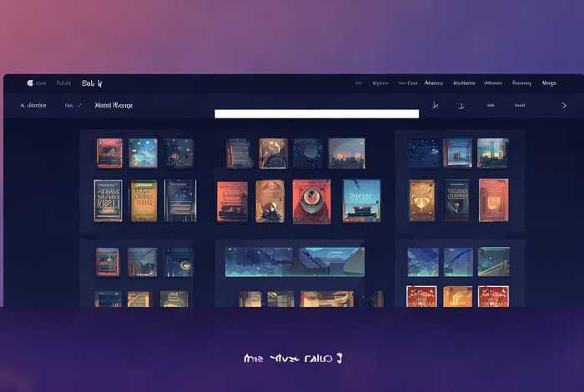Open the red cover with the circular emblem
The width and height of the screenshot is (584, 392).
[311, 201]
